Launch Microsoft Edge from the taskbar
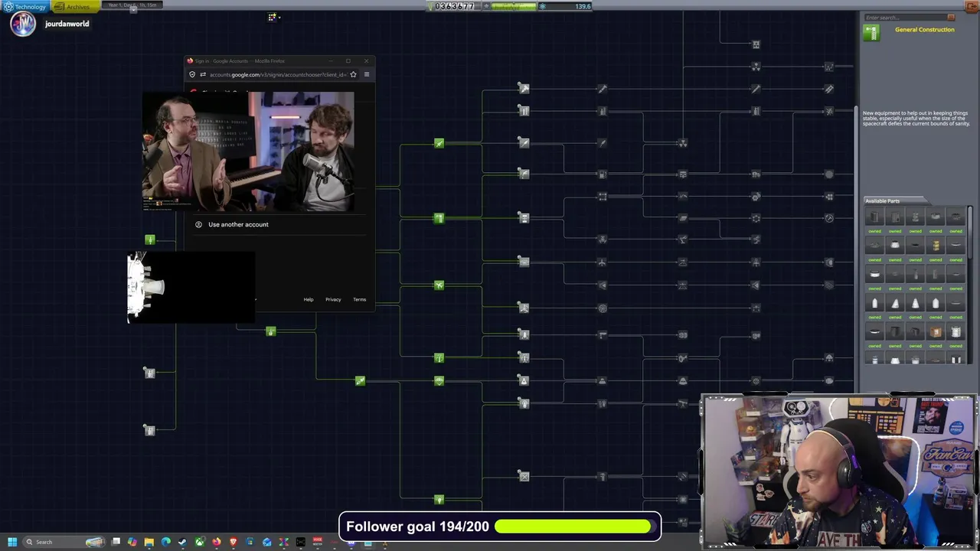The width and height of the screenshot is (980, 551). (x=166, y=542)
